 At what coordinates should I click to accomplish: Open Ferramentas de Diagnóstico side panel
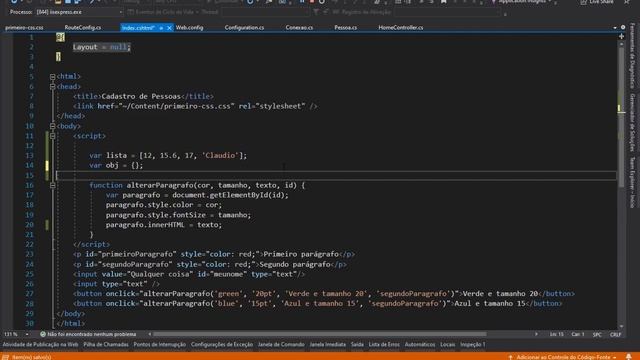632,55
